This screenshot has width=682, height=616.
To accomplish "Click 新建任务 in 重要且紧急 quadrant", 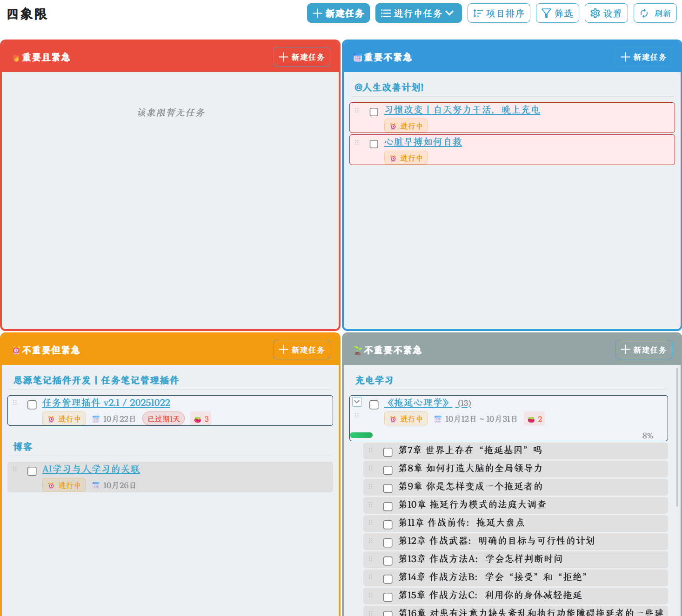I will (301, 57).
